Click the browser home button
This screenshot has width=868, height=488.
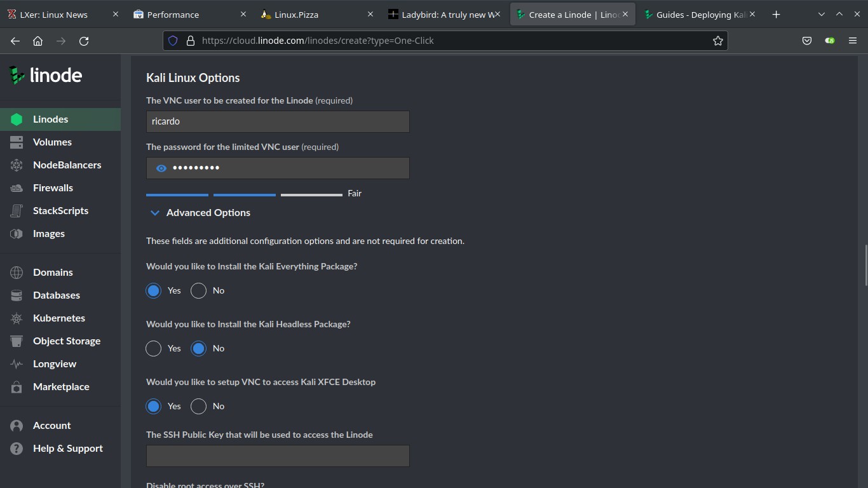tap(38, 41)
